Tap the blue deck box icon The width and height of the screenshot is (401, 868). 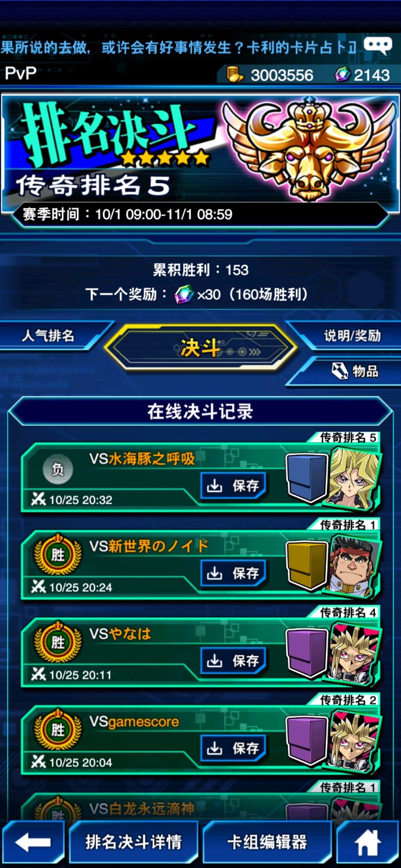(x=307, y=478)
